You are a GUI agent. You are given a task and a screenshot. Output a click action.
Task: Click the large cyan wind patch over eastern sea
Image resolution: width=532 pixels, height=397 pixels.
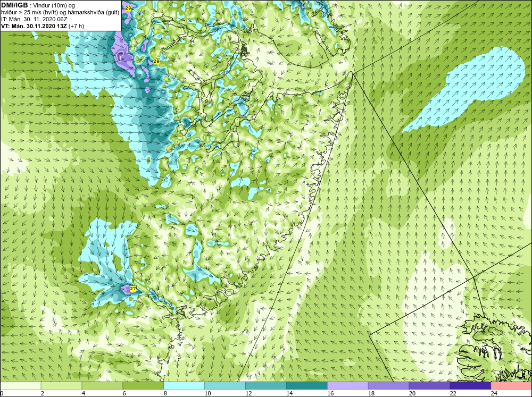pyautogui.click(x=465, y=89)
